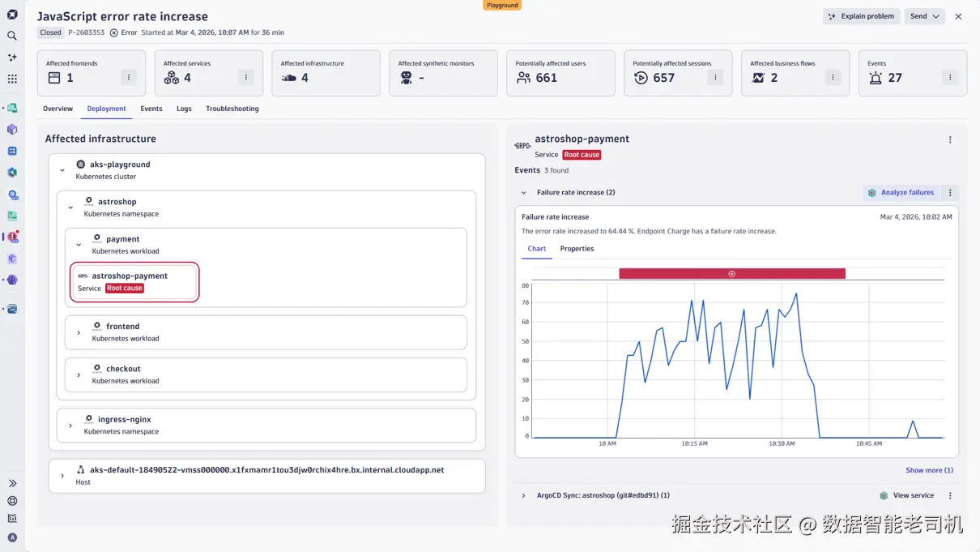Open the search magnifier in sidebar
This screenshot has width=980, height=552.
pyautogui.click(x=12, y=36)
